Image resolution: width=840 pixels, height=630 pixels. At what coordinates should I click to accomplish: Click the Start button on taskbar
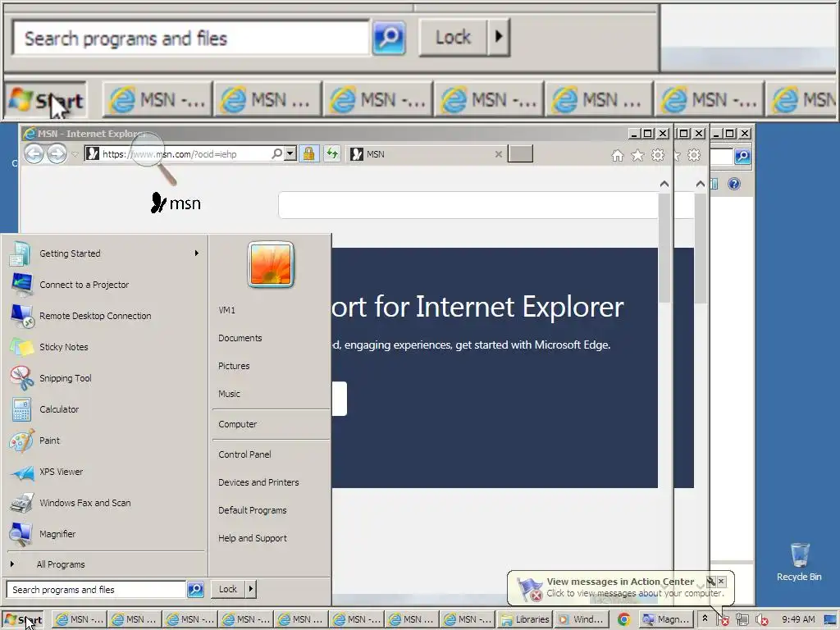tap(25, 620)
